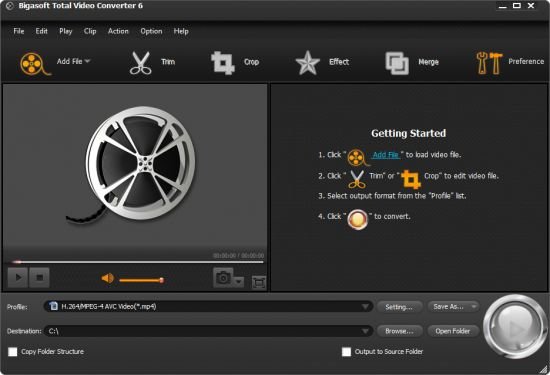Click the video progress seek bar
This screenshot has width=550, height=375.
tap(137, 262)
